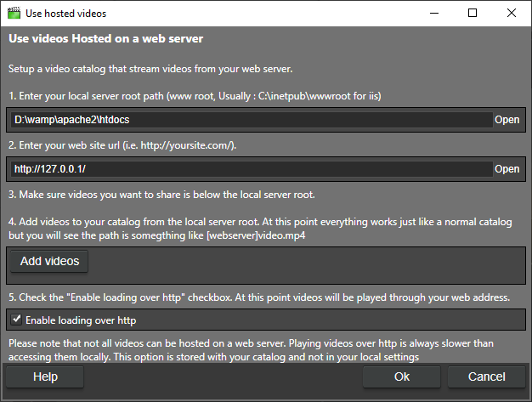Open browse for the server root path

point(507,120)
